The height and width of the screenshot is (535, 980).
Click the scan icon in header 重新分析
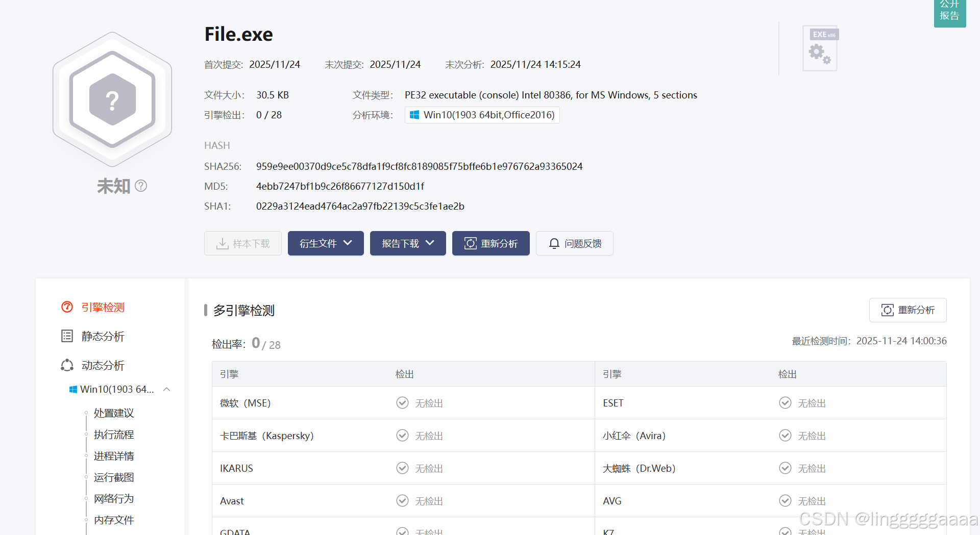click(x=470, y=244)
